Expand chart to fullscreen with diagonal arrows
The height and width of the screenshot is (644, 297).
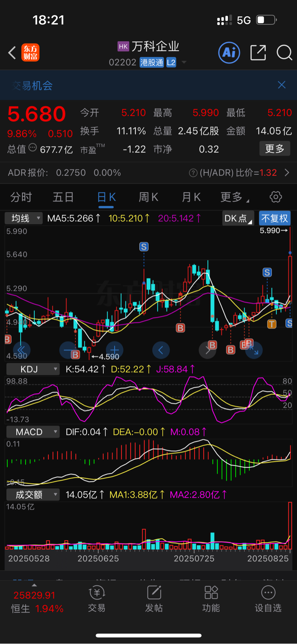coord(254,350)
